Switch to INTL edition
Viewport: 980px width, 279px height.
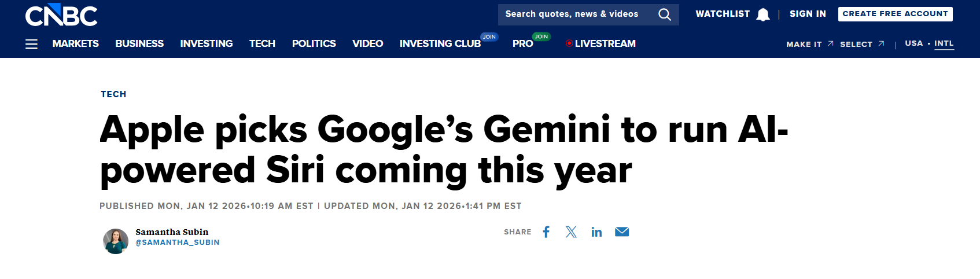(944, 43)
